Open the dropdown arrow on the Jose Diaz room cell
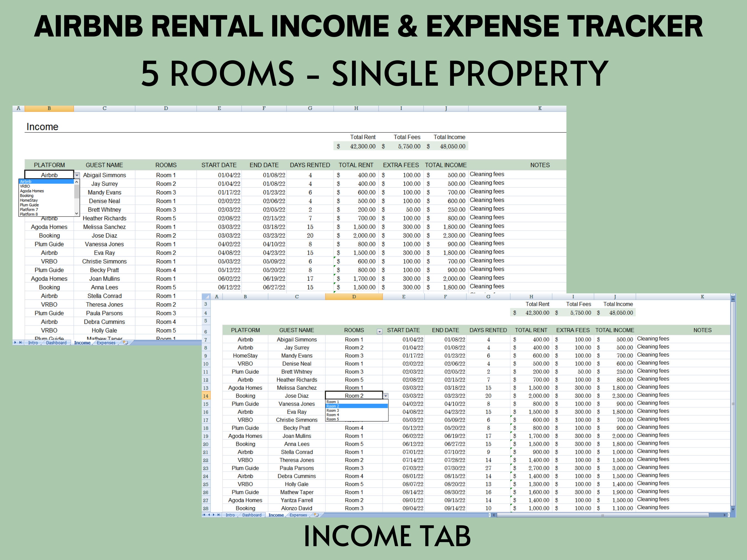The image size is (747, 560). coord(385,396)
